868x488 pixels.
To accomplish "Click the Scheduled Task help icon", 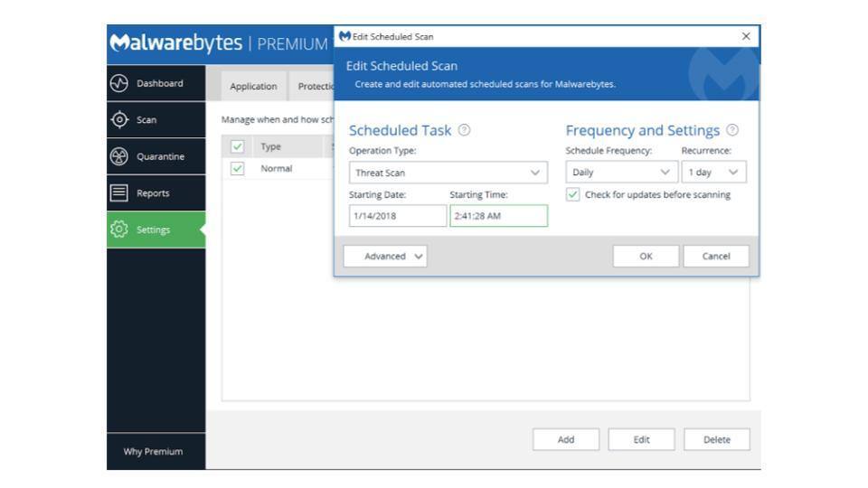I will click(465, 131).
